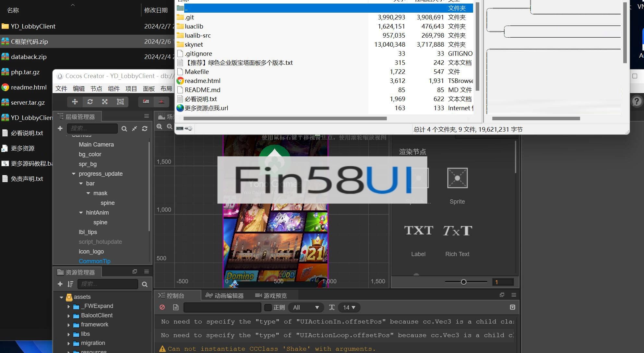Open the All log filter dropdown
644x353 pixels.
[305, 307]
